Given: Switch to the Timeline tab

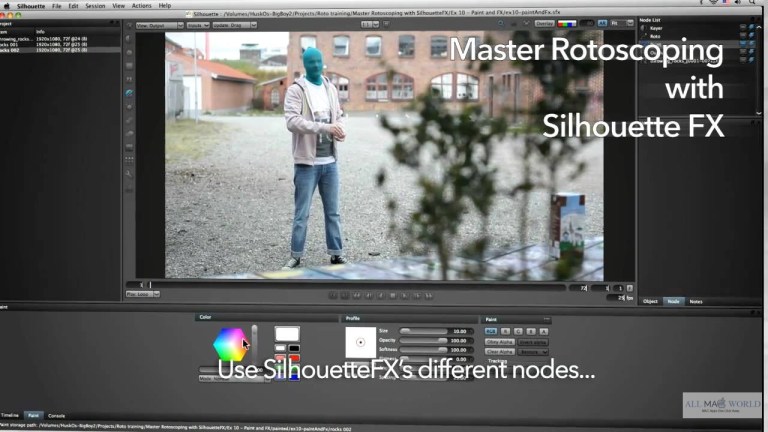Looking at the screenshot, I should pos(10,415).
